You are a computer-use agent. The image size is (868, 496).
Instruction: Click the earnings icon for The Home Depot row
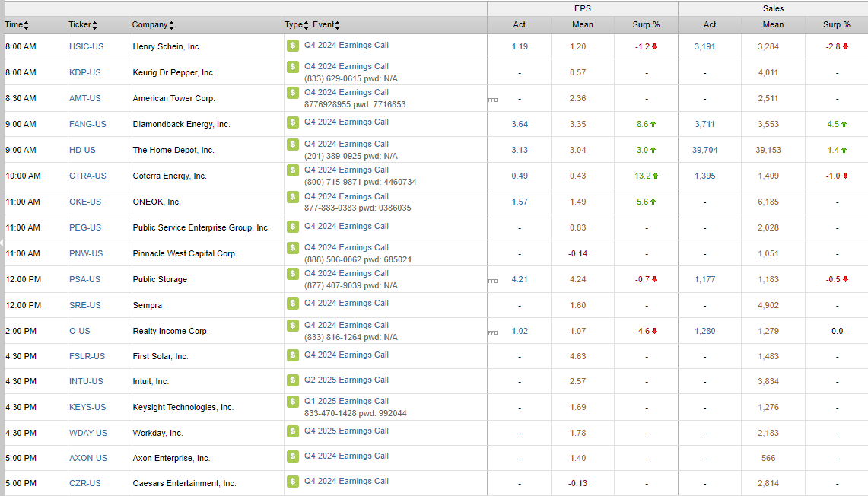(x=293, y=144)
